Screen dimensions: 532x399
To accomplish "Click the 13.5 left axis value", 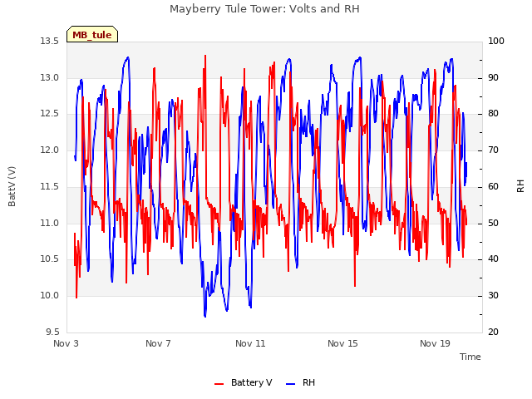I will (49, 41).
